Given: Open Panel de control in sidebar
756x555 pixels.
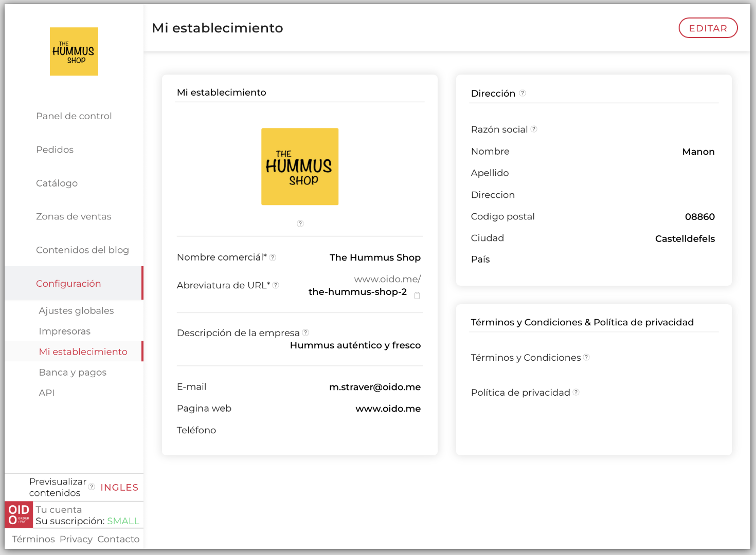Looking at the screenshot, I should [74, 116].
